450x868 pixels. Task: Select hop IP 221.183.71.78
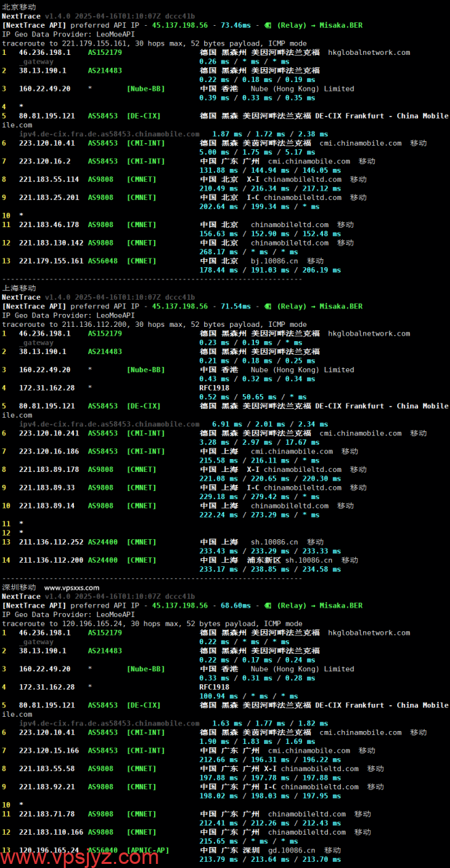click(47, 814)
